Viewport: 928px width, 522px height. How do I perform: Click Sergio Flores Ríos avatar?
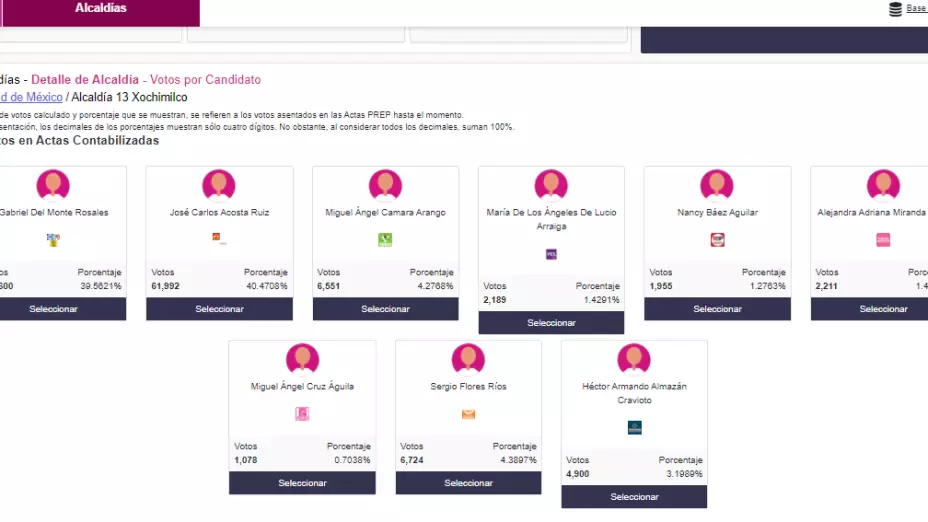click(468, 359)
